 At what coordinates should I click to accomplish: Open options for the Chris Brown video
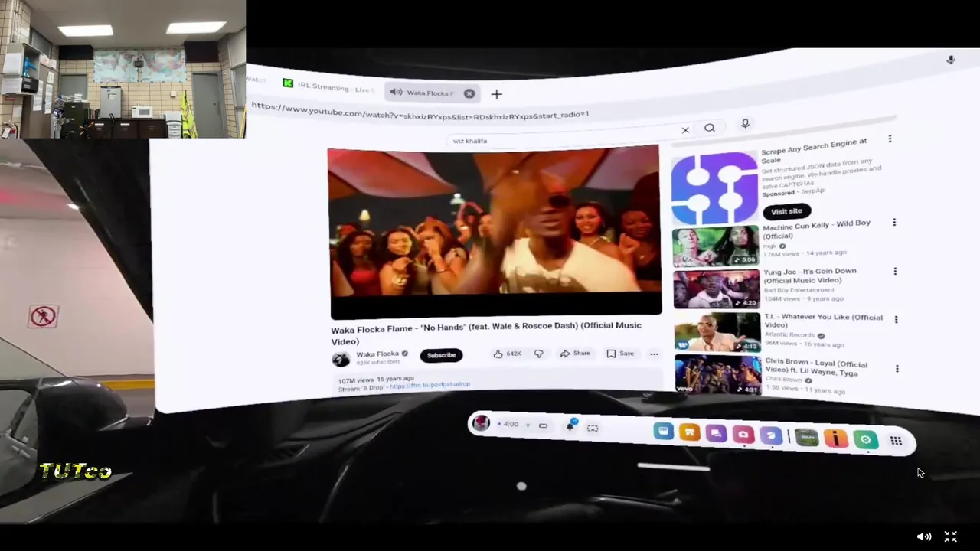coord(897,369)
